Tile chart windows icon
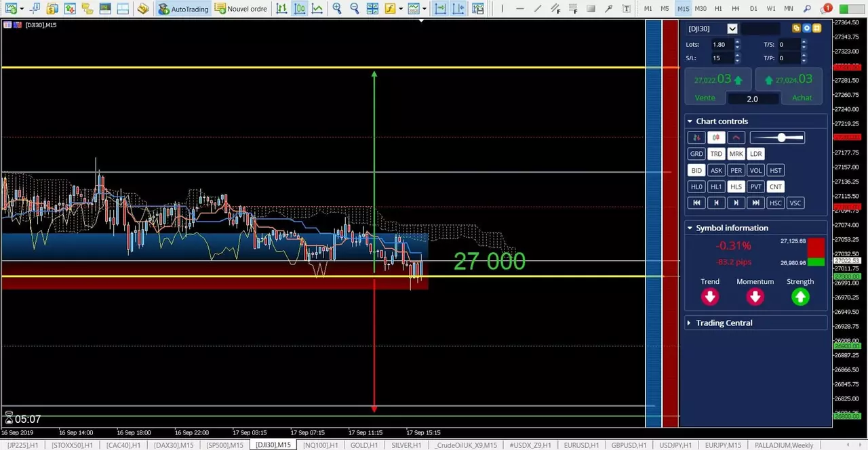Image resolution: width=868 pixels, height=450 pixels. coord(372,9)
